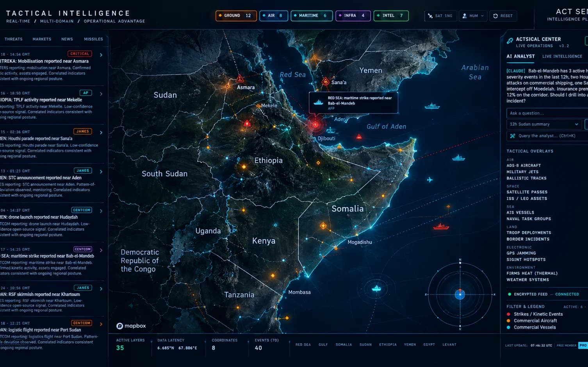Switch to the MISSILES tab

click(93, 39)
